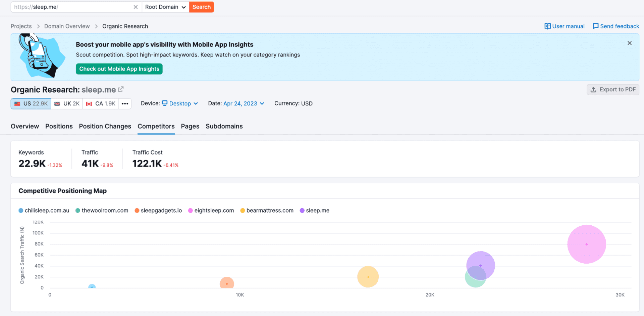Switch to the Subdomains tab

point(224,126)
